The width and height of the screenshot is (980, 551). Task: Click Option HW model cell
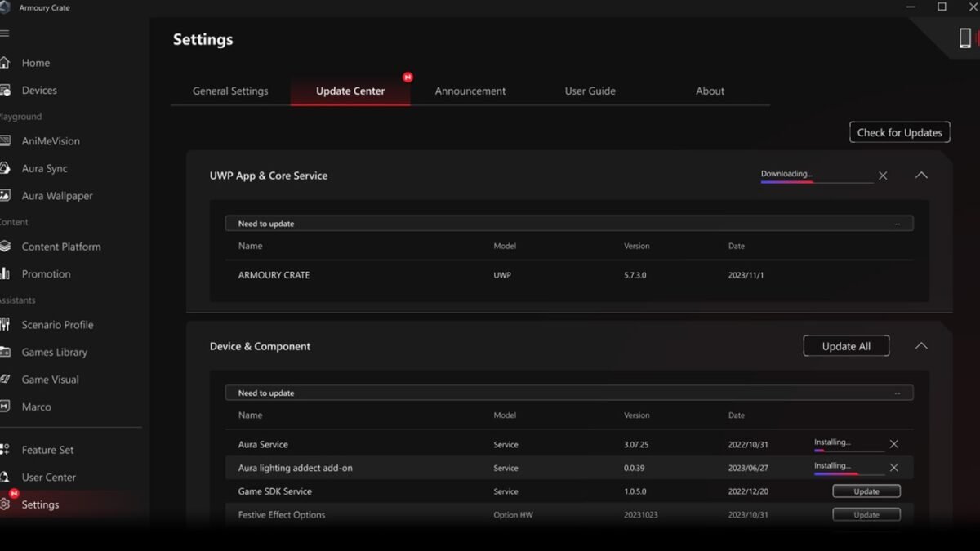pyautogui.click(x=514, y=515)
